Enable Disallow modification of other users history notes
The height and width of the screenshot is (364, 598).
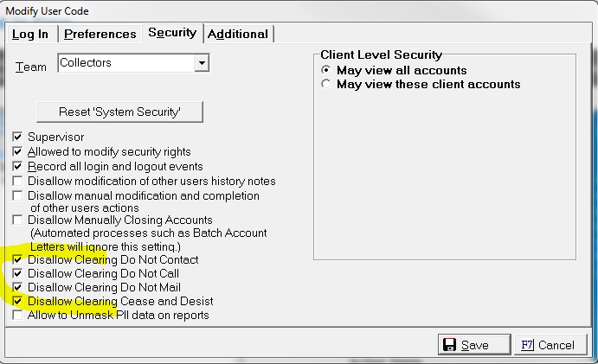click(18, 182)
